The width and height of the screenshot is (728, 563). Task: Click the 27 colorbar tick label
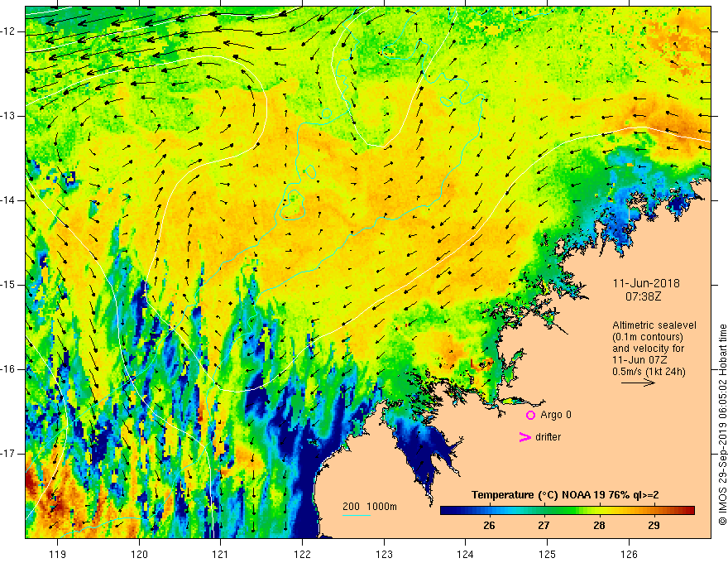(x=544, y=526)
